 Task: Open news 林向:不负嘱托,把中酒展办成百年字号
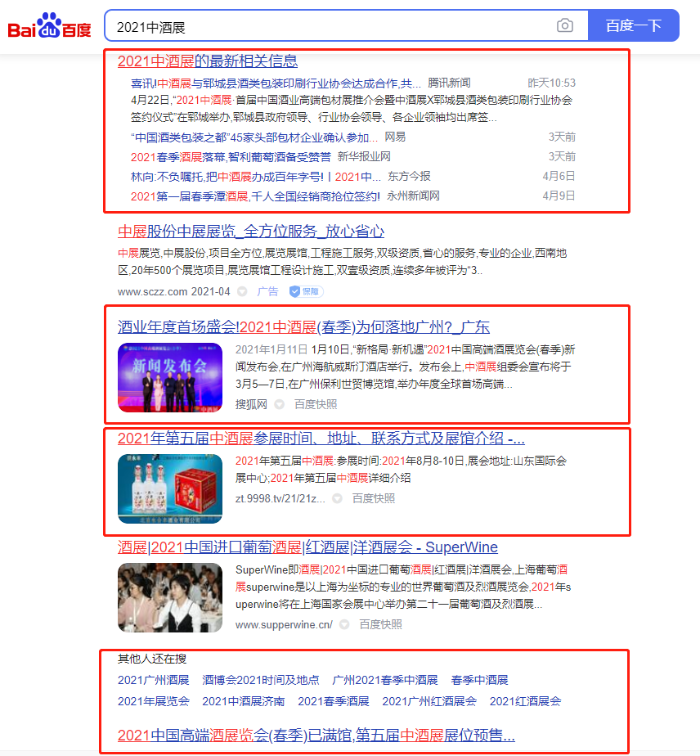coord(256,177)
